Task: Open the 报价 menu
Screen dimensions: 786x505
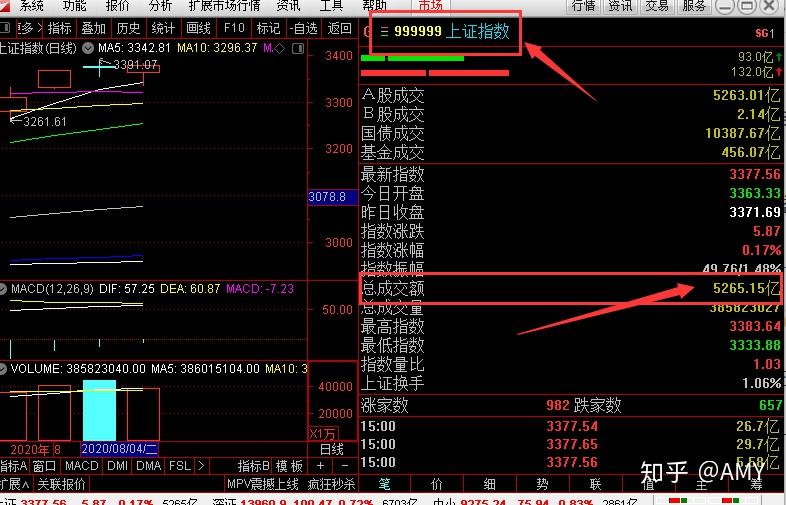Action: (x=117, y=6)
